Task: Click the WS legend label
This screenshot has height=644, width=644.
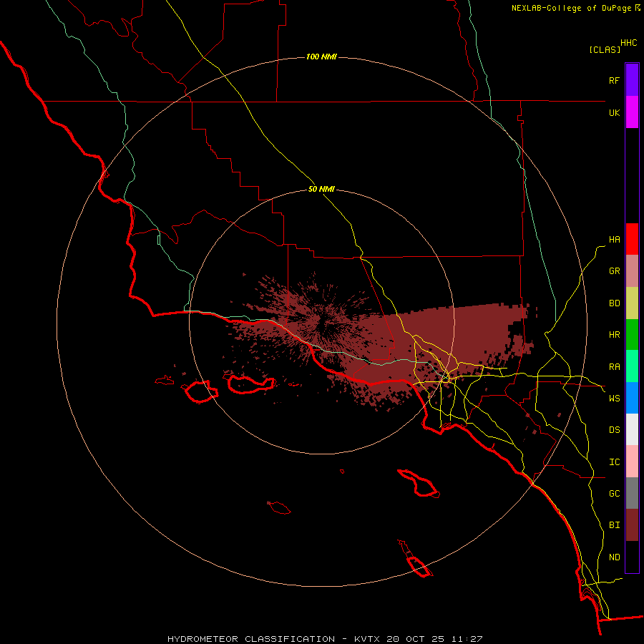Action: (x=614, y=398)
